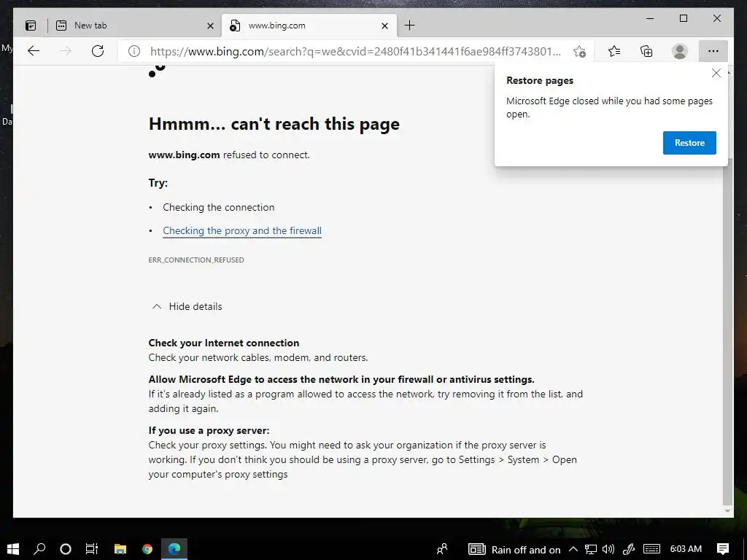Click the Hmmm... can't reach this page heading
Image resolution: width=747 pixels, height=560 pixels.
tap(274, 124)
